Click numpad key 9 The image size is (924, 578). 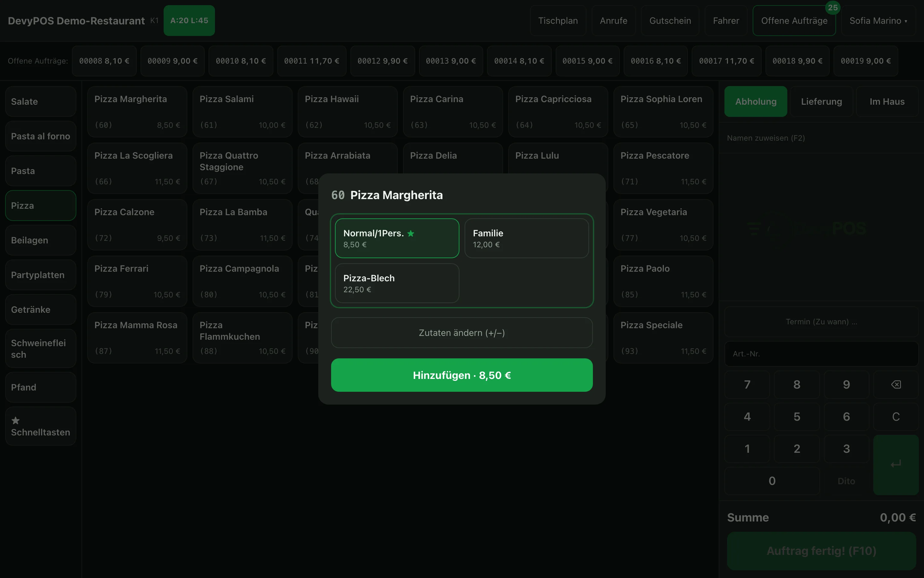846,385
